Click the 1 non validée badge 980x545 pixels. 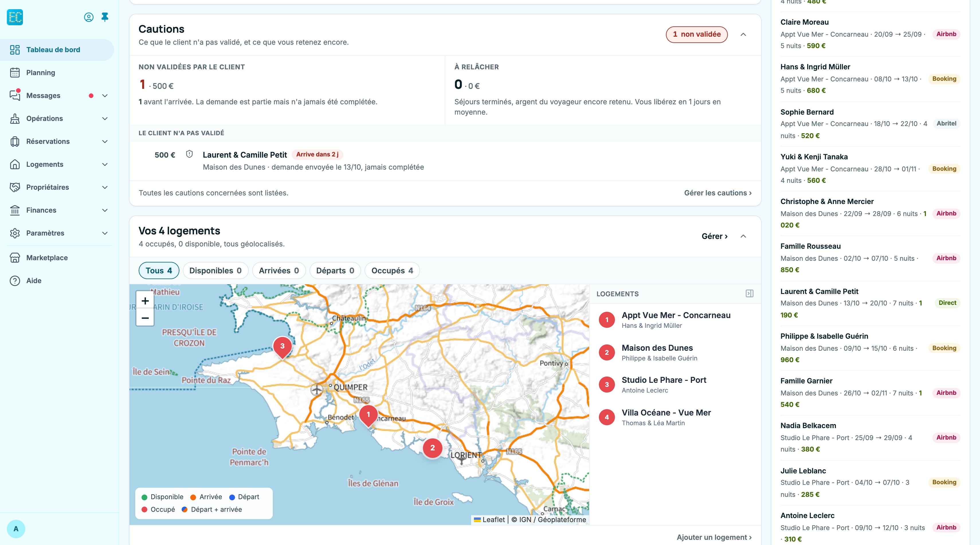point(697,34)
